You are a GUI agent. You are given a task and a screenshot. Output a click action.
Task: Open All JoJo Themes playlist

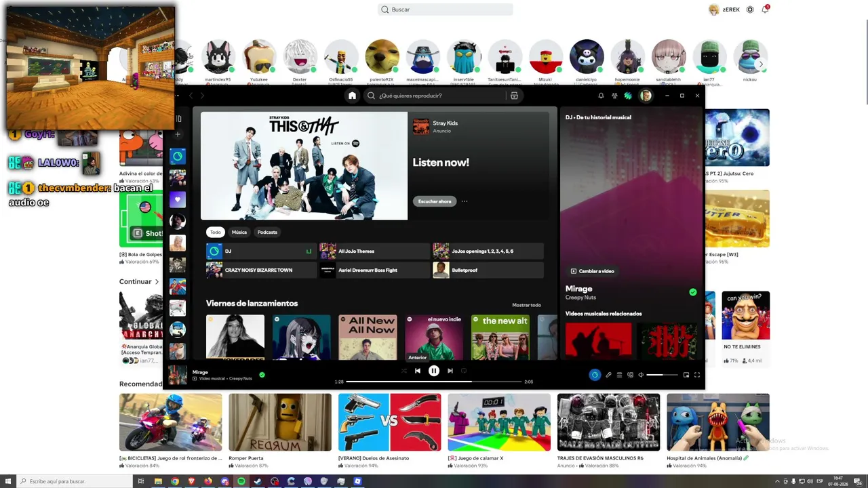tap(375, 251)
